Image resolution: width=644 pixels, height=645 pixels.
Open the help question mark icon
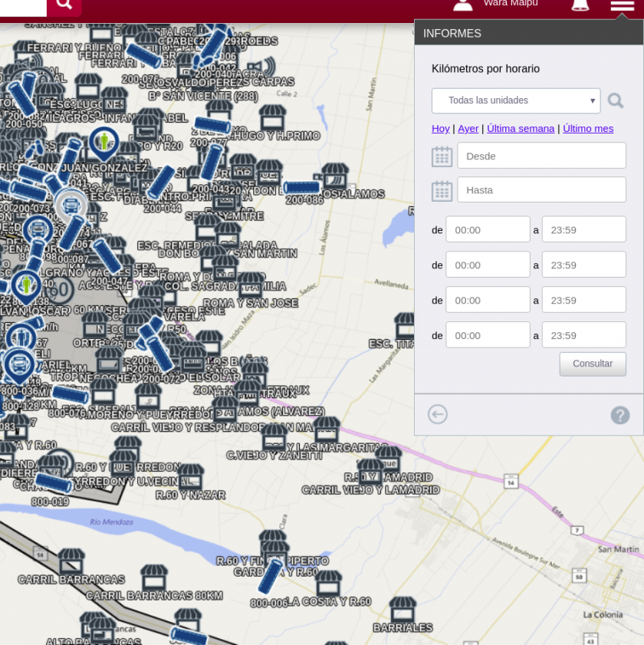[619, 415]
